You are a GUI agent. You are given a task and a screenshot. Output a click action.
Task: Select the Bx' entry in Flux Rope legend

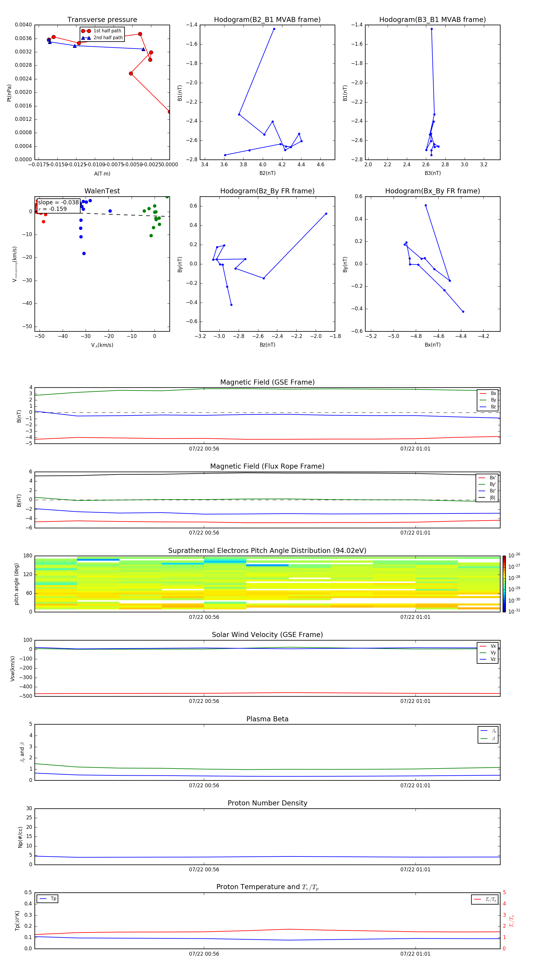[487, 478]
